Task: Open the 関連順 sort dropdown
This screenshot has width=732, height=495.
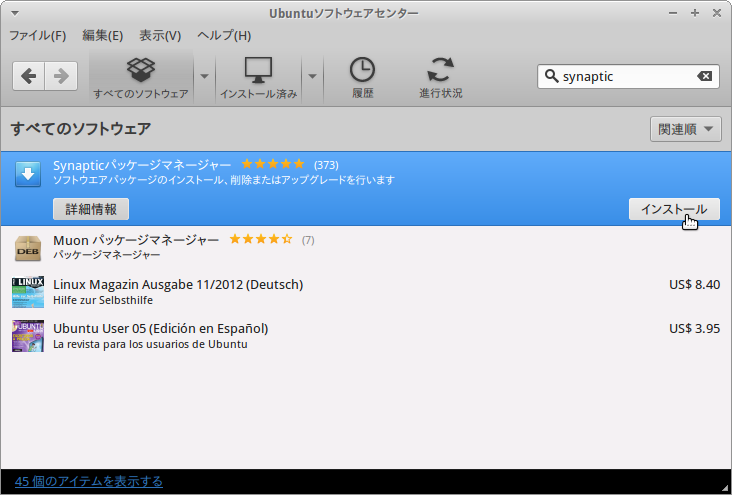Action: 685,129
